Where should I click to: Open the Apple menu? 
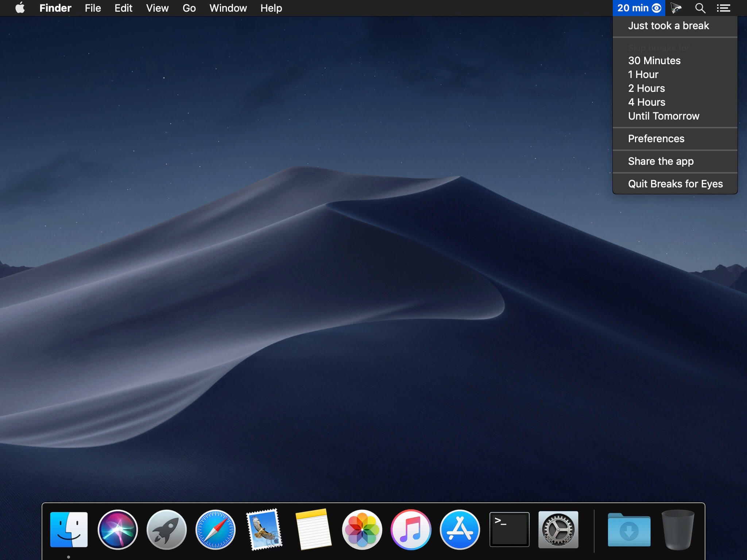pos(20,8)
